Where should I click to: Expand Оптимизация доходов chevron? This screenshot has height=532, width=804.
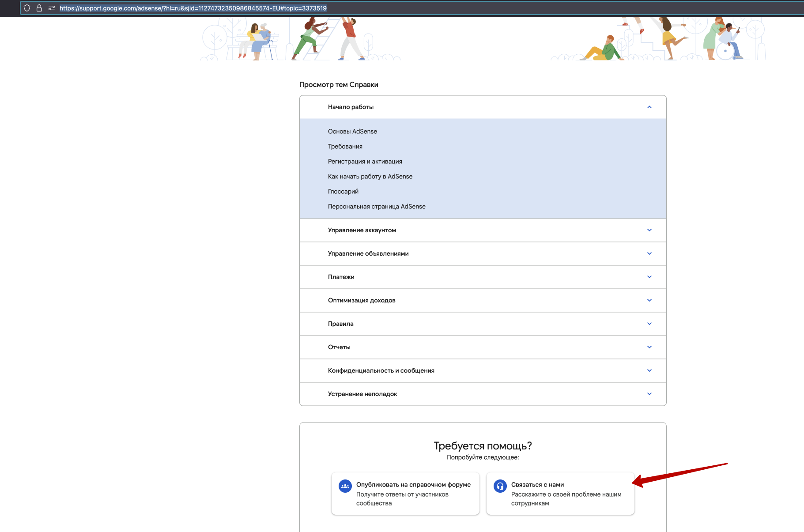click(649, 300)
